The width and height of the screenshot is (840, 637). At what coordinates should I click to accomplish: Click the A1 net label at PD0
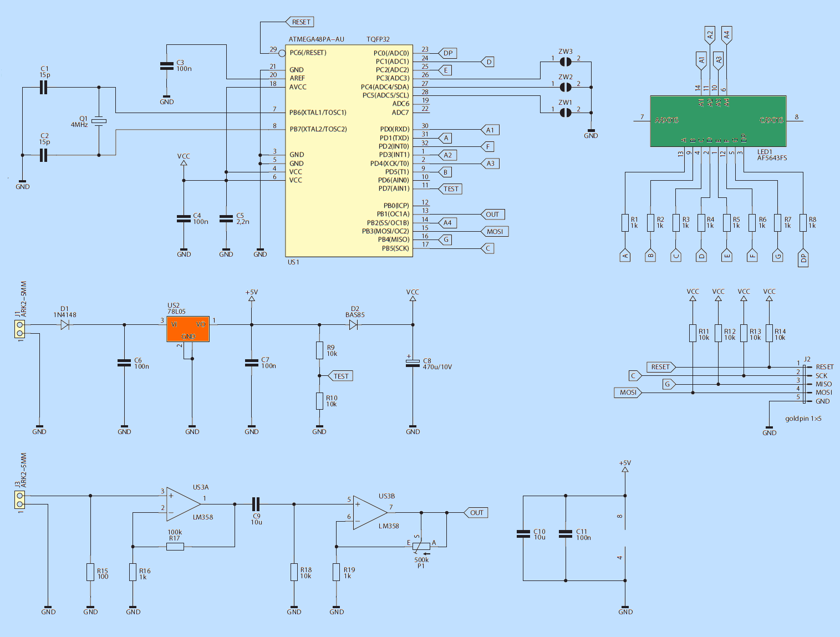coord(490,130)
